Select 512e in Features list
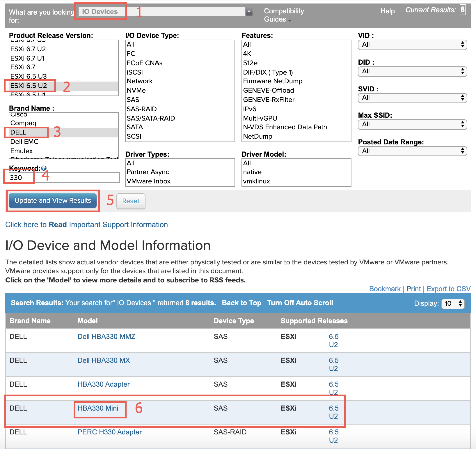476x449 pixels. coord(296,63)
